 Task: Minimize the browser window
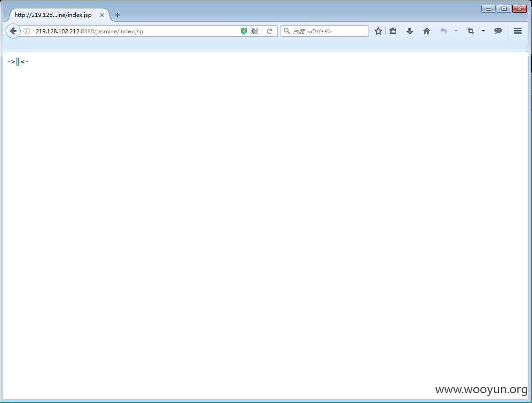tap(489, 9)
